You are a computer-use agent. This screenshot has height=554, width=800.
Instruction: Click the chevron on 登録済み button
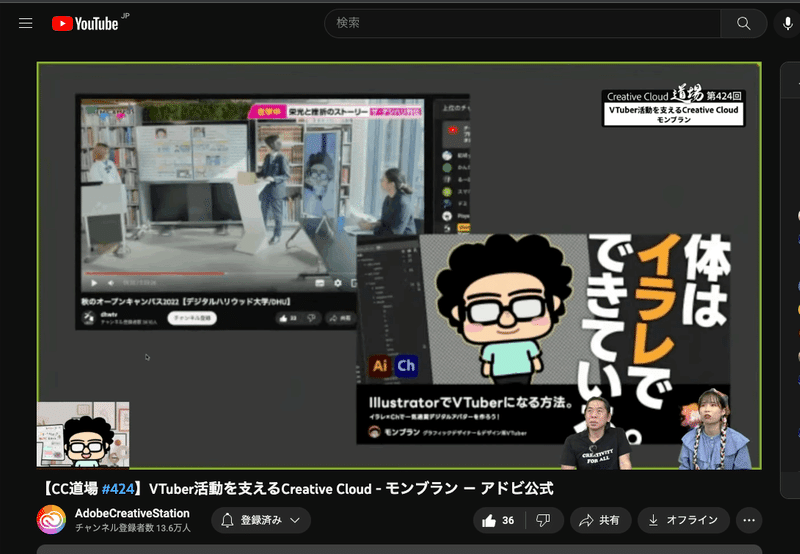(295, 520)
